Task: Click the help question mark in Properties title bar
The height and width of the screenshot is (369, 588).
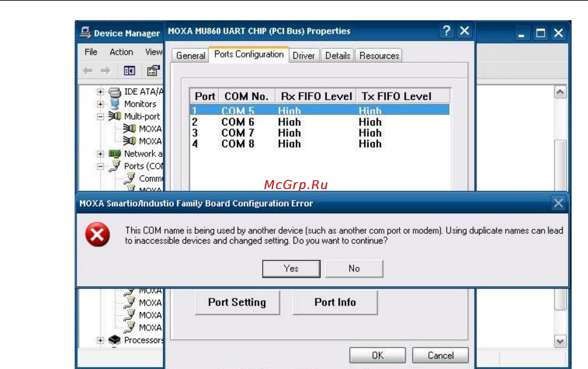Action: pyautogui.click(x=447, y=31)
